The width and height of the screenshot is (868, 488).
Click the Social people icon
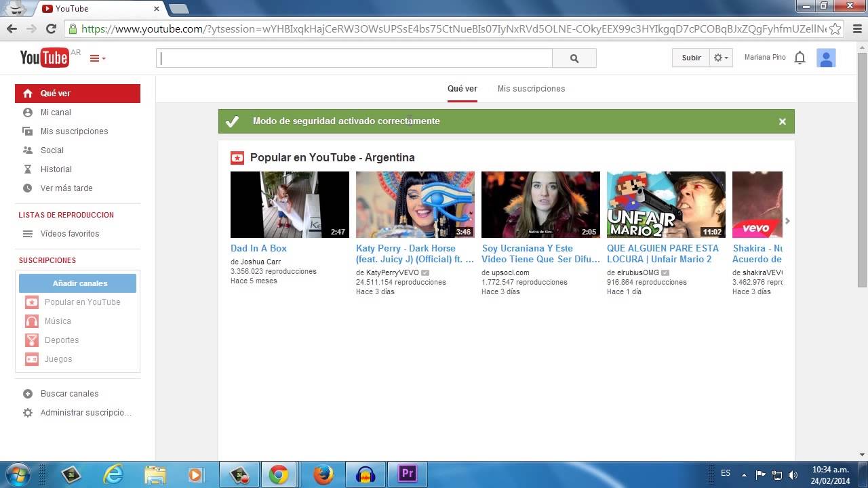coord(28,150)
